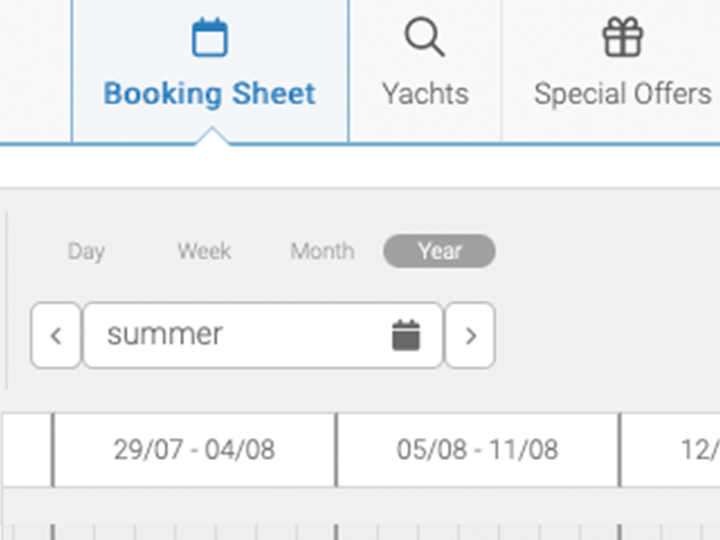720x540 pixels.
Task: Switch to Day view
Action: tap(86, 251)
